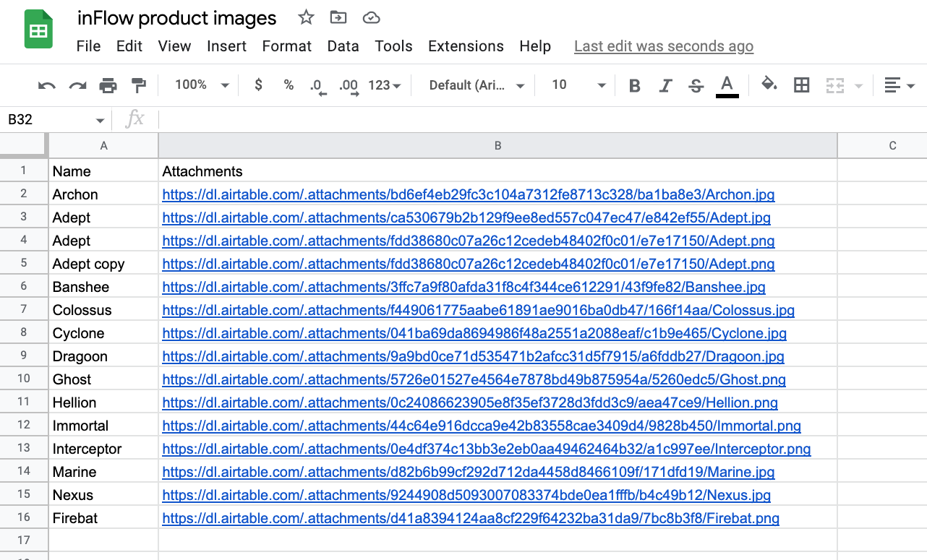Image resolution: width=927 pixels, height=560 pixels.
Task: Open the Banshee.jpg attachment link
Action: (x=463, y=287)
